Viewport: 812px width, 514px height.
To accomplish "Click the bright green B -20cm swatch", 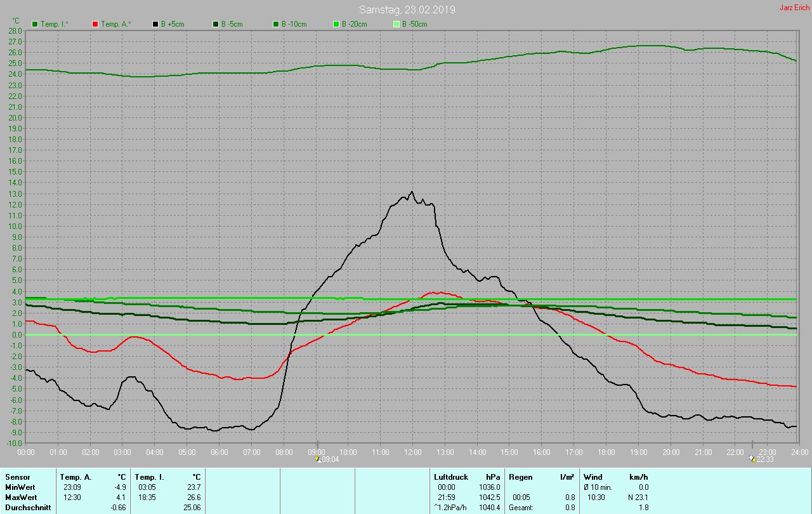I will pos(336,24).
